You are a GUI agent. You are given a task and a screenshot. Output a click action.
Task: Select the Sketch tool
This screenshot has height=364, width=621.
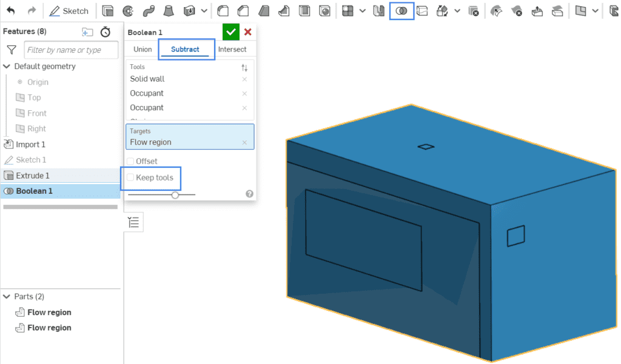pyautogui.click(x=69, y=10)
